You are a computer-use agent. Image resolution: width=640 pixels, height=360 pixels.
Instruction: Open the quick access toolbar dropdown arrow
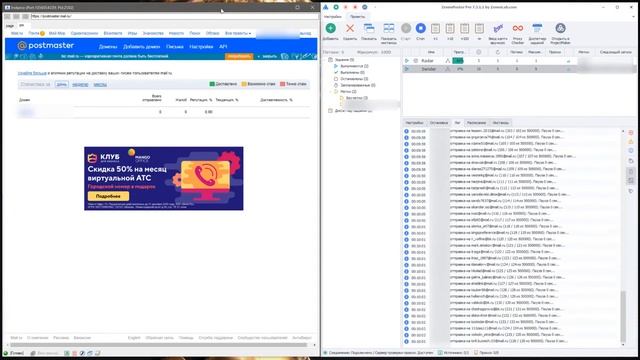coord(375,7)
